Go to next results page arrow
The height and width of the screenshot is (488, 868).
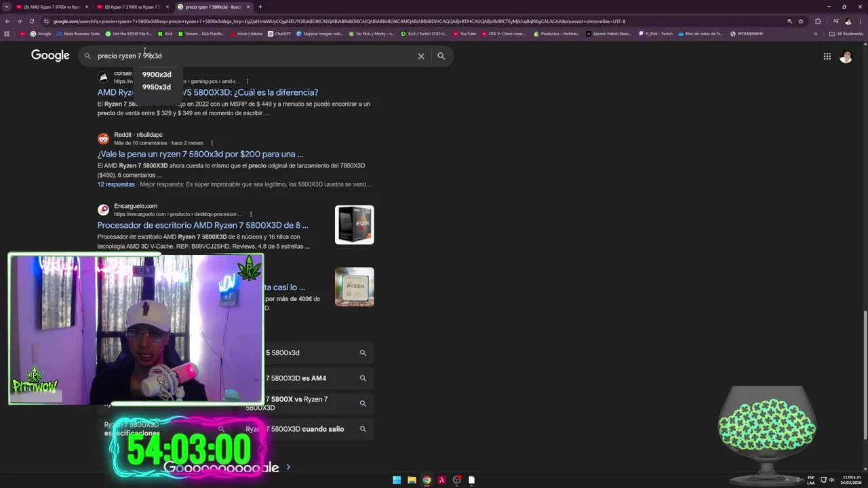288,467
